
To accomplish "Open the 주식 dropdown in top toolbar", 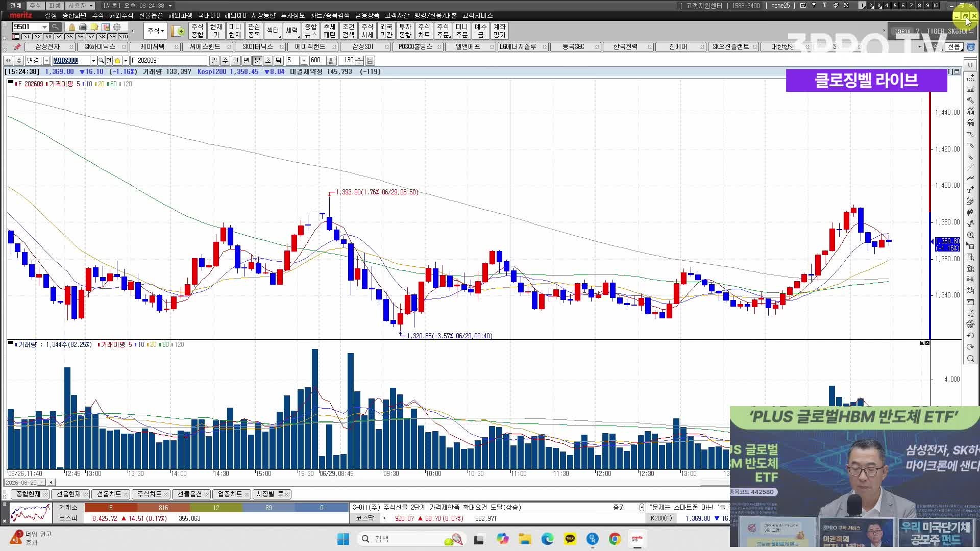I will pos(156,31).
